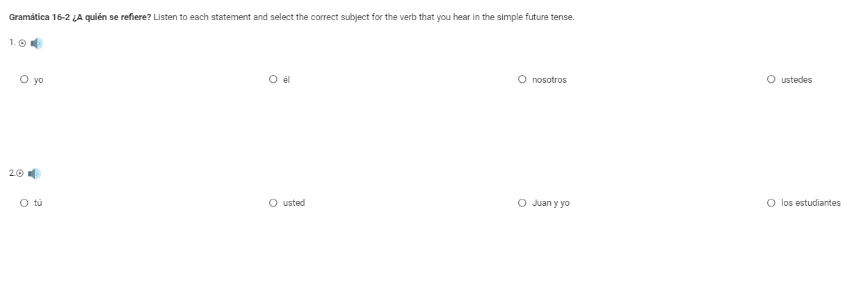Choose the 'él' radio option
The width and height of the screenshot is (868, 285).
pyautogui.click(x=273, y=79)
